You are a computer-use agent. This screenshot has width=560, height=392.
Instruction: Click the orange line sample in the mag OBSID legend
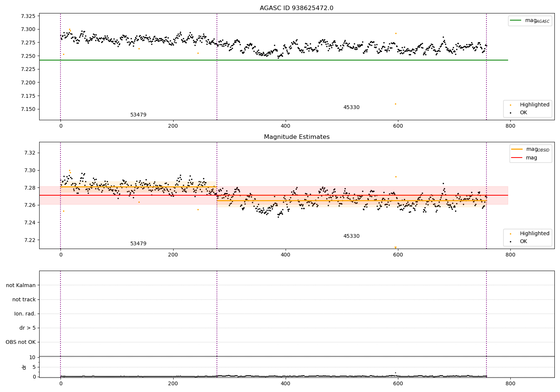pyautogui.click(x=517, y=149)
